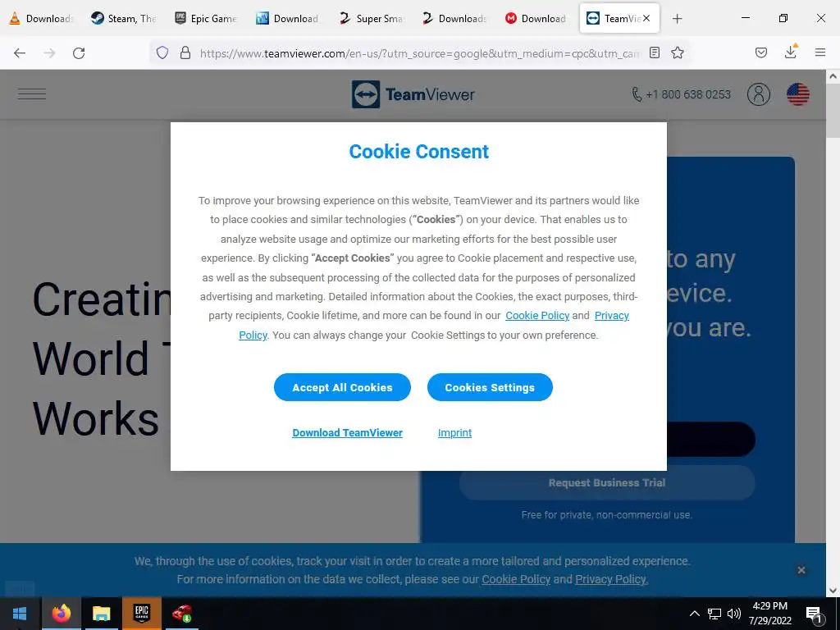The width and height of the screenshot is (840, 630).
Task: Open Epic Games Launcher from taskbar
Action: click(141, 614)
